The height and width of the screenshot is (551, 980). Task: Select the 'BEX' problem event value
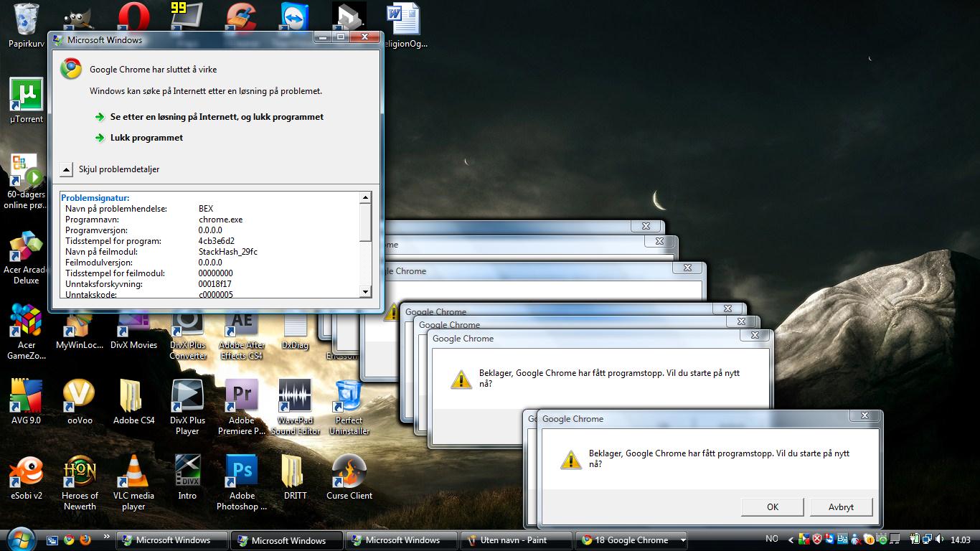206,209
